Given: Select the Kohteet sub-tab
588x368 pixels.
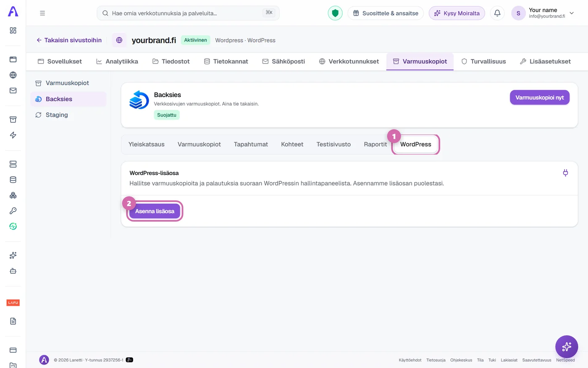Looking at the screenshot, I should coord(292,144).
